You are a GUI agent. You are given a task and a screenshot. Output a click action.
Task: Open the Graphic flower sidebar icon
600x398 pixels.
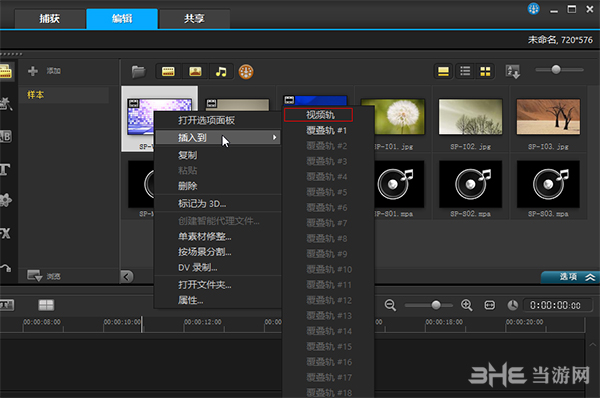[6, 200]
